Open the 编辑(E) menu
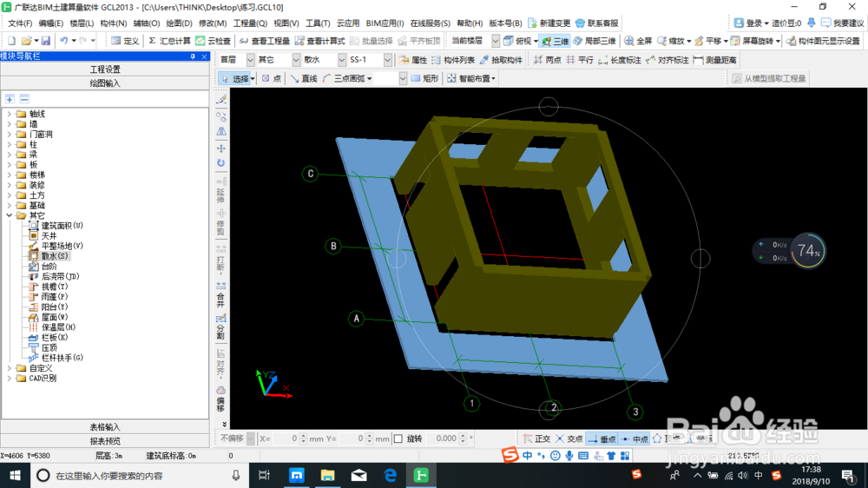This screenshot has height=488, width=868. point(51,23)
